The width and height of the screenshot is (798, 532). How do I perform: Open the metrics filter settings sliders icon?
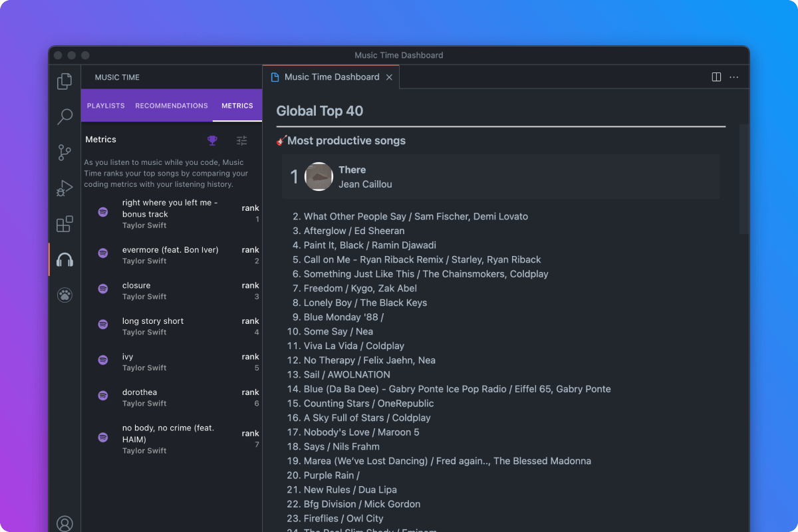[241, 140]
